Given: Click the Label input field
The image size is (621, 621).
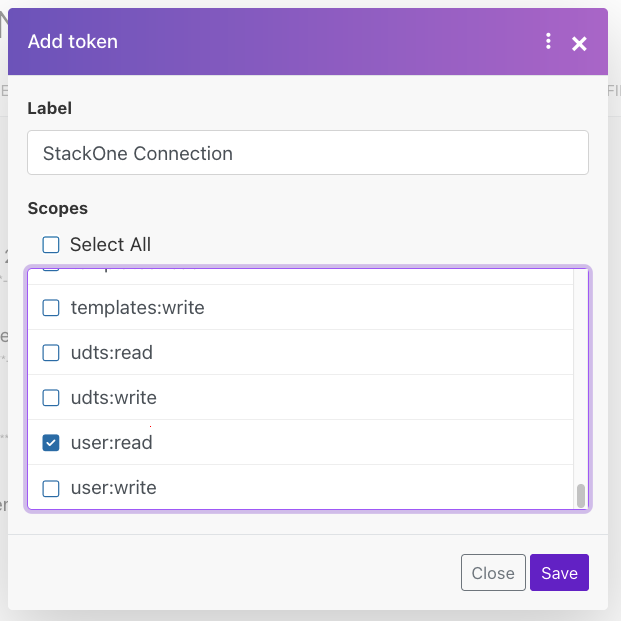Looking at the screenshot, I should click(x=308, y=152).
